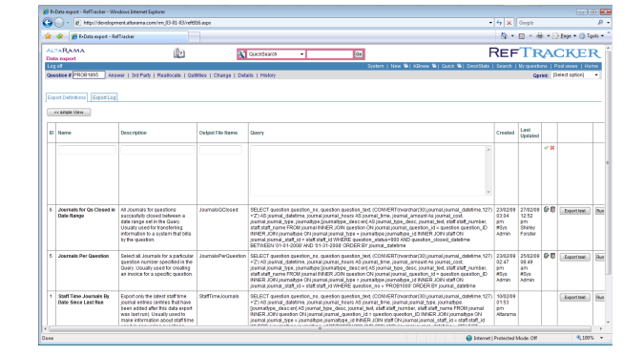Click Export test for Journals Per Question

(574, 257)
